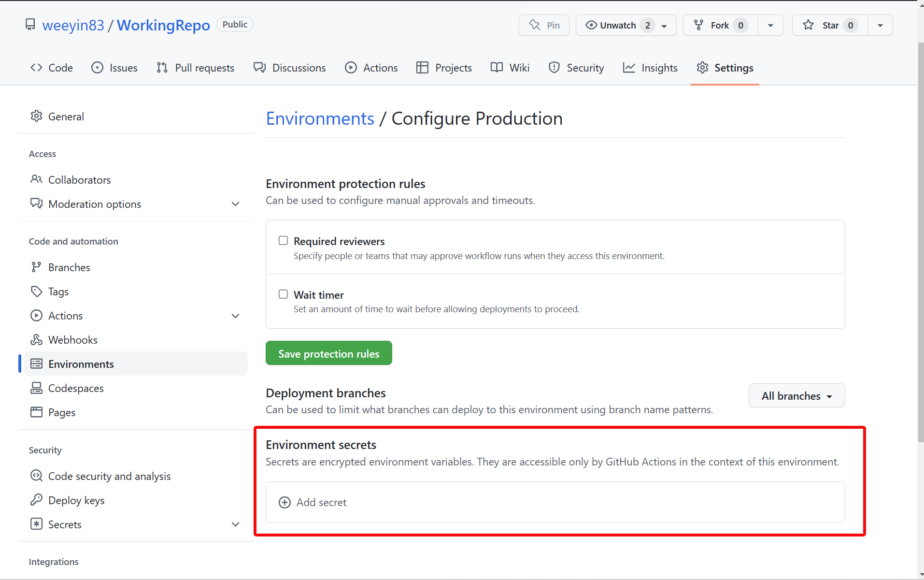Check the Wait timer option

click(283, 294)
